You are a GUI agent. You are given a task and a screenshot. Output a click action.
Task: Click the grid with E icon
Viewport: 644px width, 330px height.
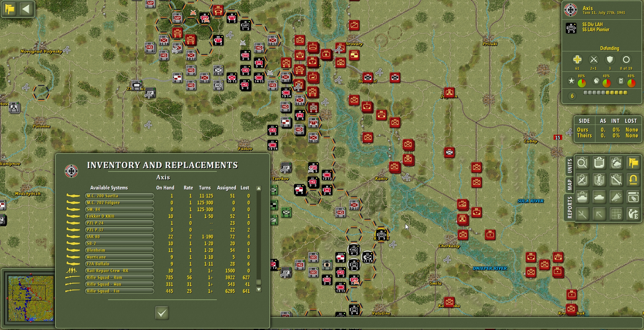[616, 214]
